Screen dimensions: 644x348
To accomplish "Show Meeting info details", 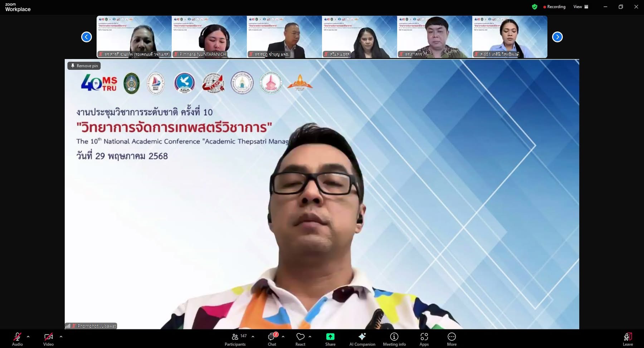I will (x=394, y=339).
